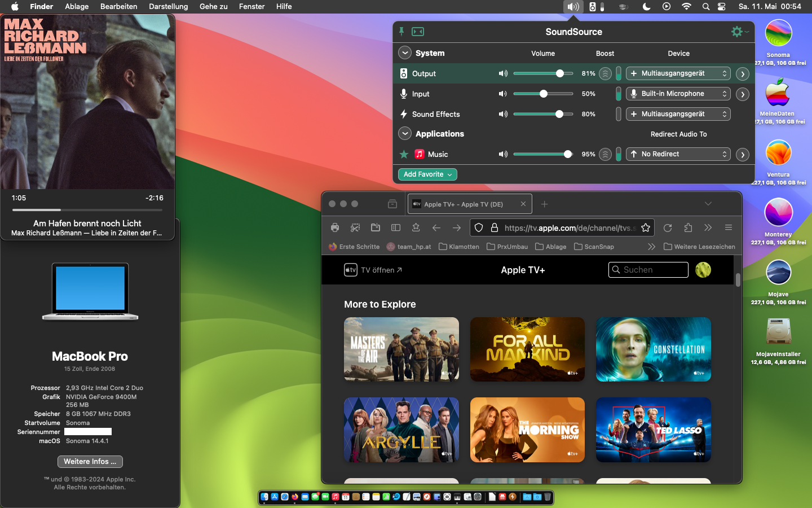
Task: Unfavorite Music via the star icon
Action: click(x=404, y=154)
